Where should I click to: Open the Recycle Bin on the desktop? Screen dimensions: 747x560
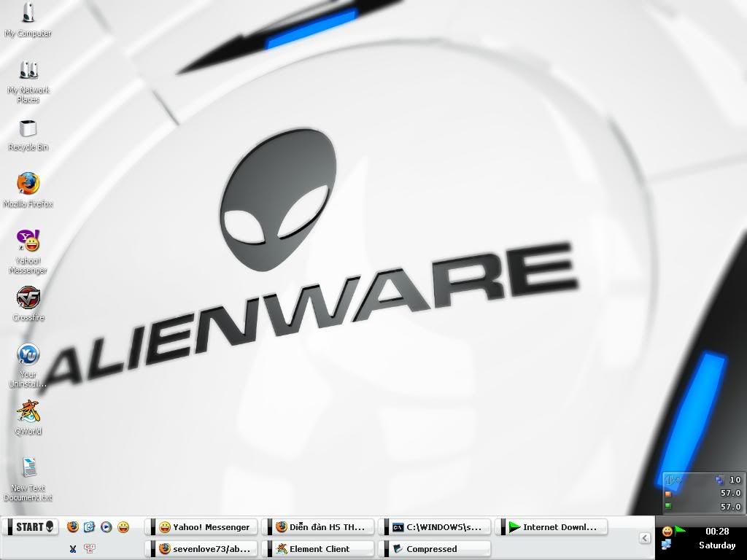tap(28, 135)
